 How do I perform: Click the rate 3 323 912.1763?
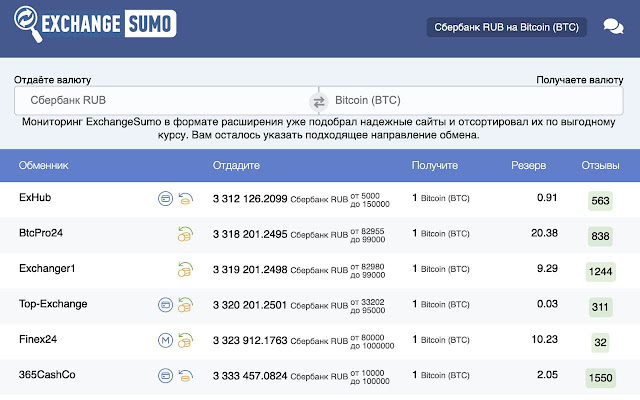click(x=250, y=340)
